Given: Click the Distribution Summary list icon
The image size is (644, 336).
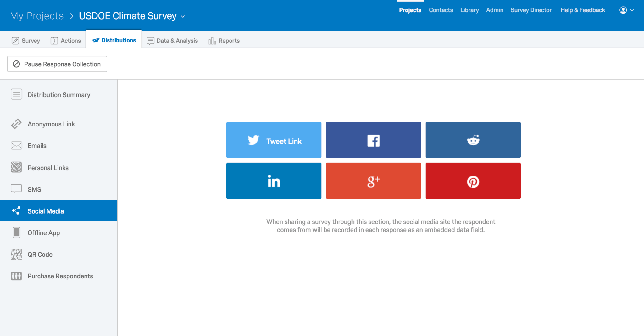Looking at the screenshot, I should (16, 94).
